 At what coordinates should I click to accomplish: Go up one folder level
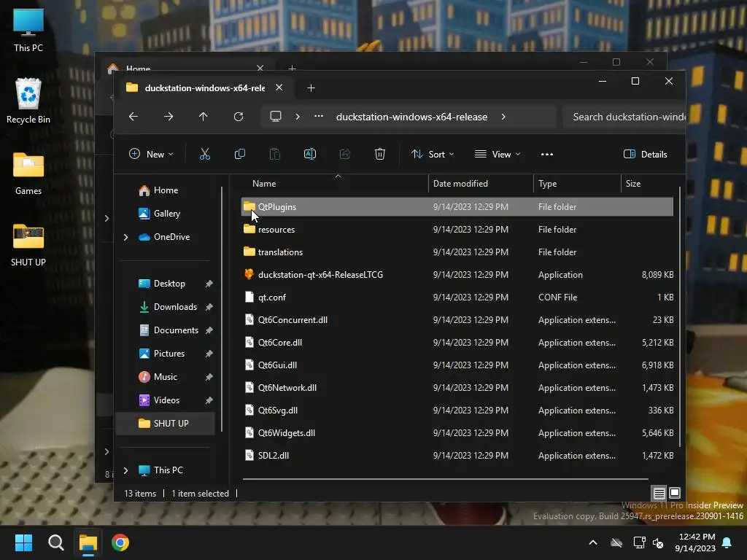coord(204,117)
